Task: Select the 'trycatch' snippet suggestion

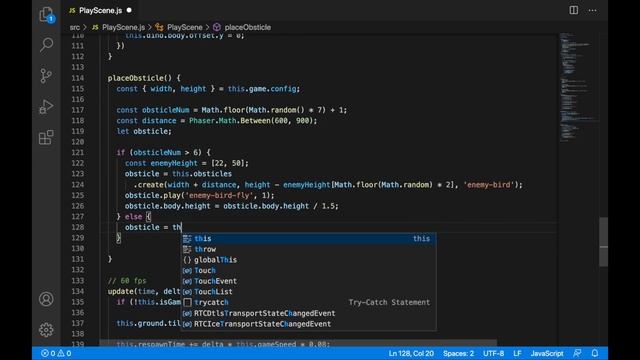Action: [309, 302]
